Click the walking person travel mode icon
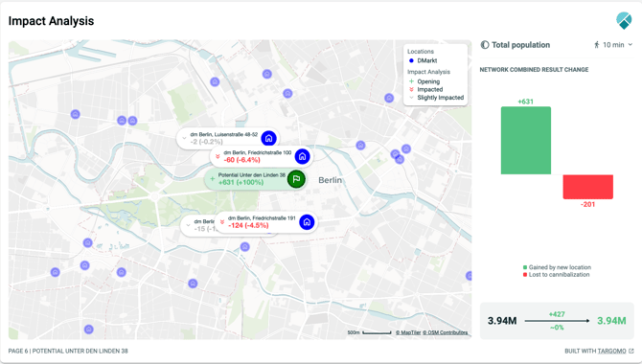This screenshot has height=364, width=642. click(x=597, y=45)
